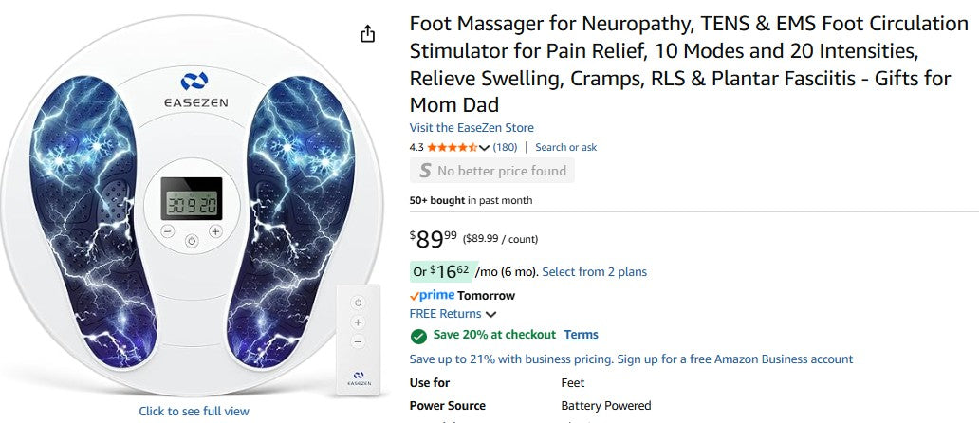Click the Foot Massager product title text
The height and width of the screenshot is (423, 980).
click(x=679, y=64)
